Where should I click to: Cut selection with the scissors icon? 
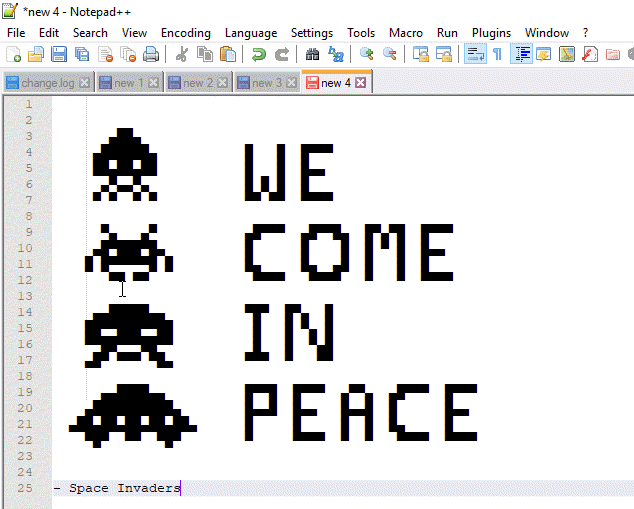[x=182, y=54]
